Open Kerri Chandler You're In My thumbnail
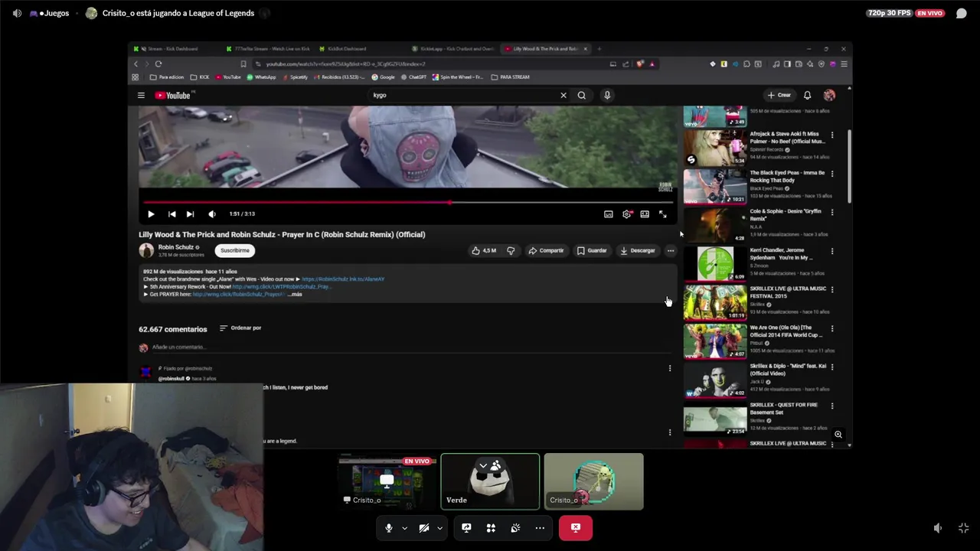 tap(715, 264)
